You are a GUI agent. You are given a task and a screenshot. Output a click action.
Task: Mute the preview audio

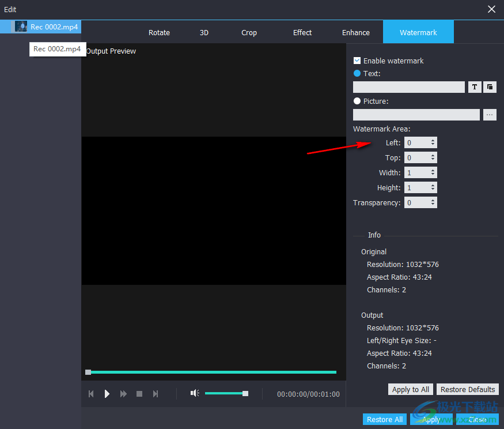click(x=195, y=393)
